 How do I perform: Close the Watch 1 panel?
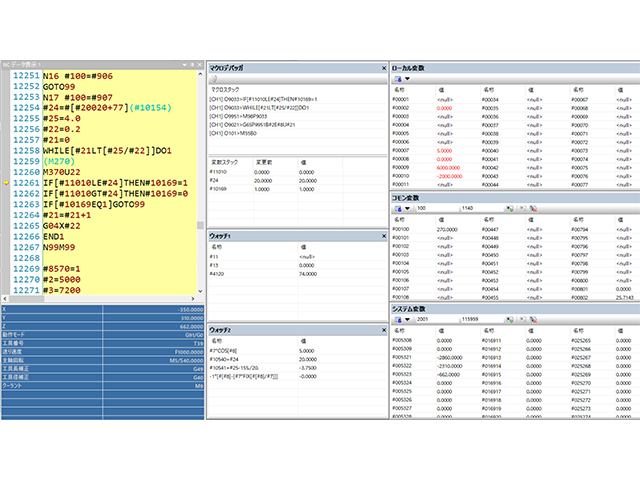pos(384,236)
